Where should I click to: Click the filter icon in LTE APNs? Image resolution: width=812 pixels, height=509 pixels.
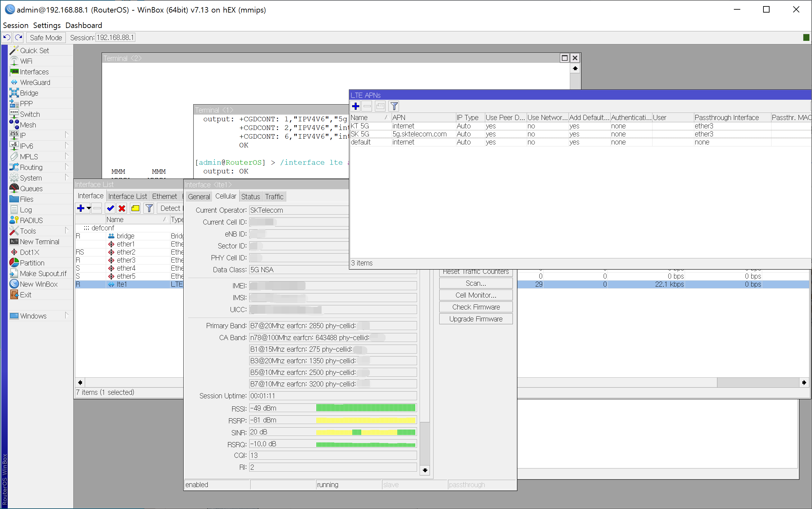click(x=394, y=106)
